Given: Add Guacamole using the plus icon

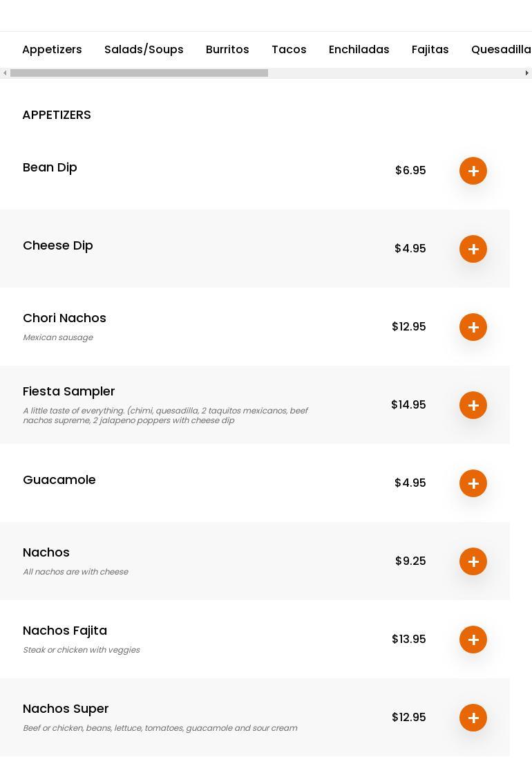Looking at the screenshot, I should [x=473, y=483].
